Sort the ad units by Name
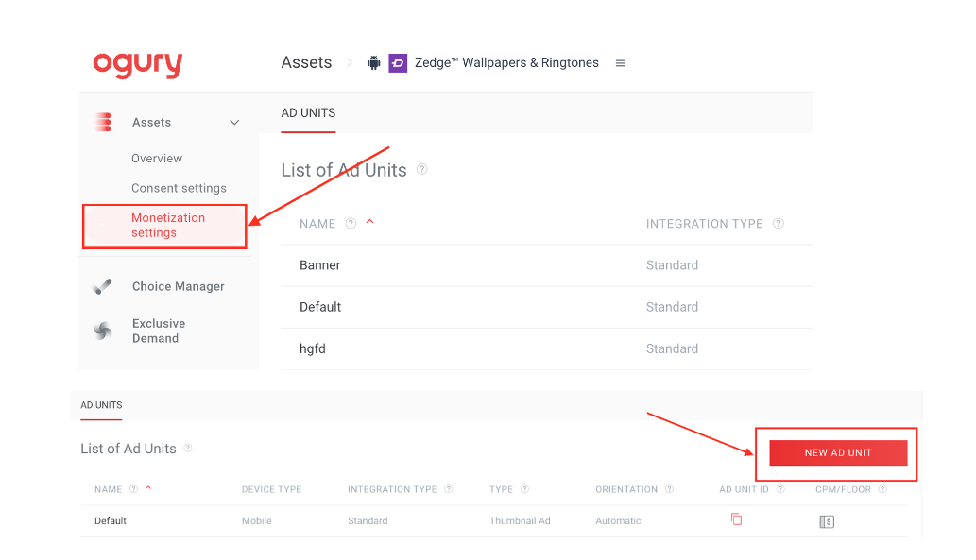This screenshot has width=976, height=560. [x=317, y=224]
